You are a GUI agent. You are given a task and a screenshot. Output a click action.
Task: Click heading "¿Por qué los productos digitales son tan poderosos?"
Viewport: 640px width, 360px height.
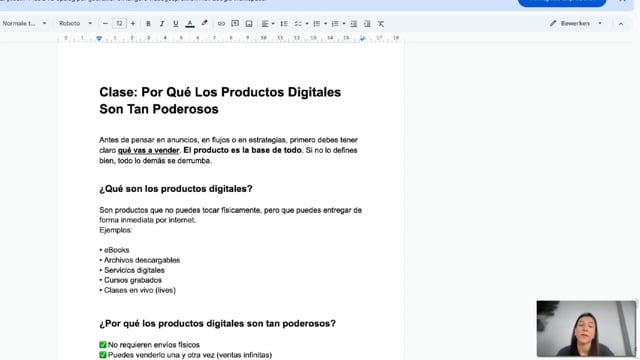point(218,323)
